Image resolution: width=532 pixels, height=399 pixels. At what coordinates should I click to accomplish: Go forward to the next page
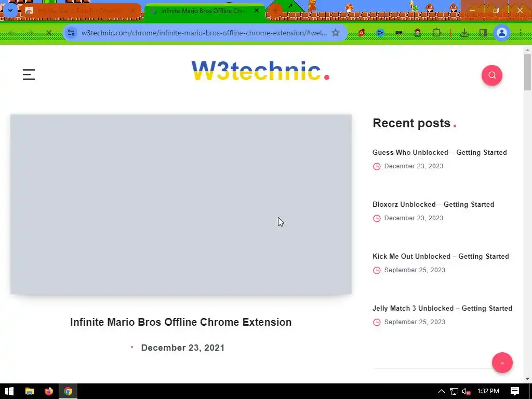coord(30,33)
